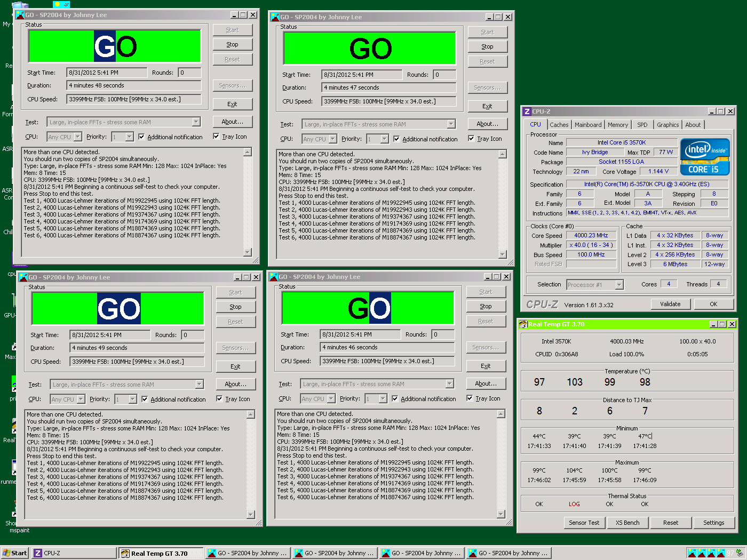Screen dimensions: 747x560
Task: Toggle Tray Icon in 48-second SP2004 window
Action: pyautogui.click(x=231, y=137)
